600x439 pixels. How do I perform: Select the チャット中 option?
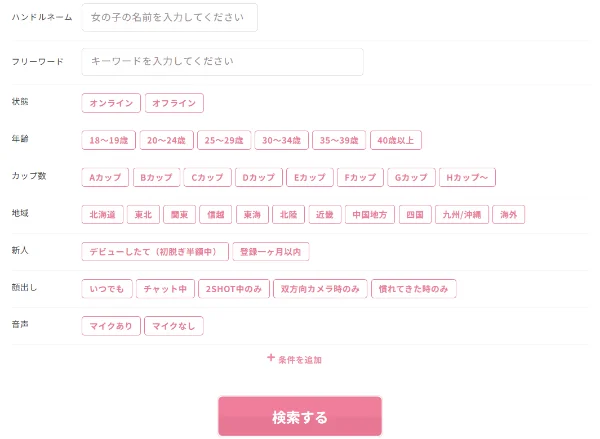coord(165,289)
